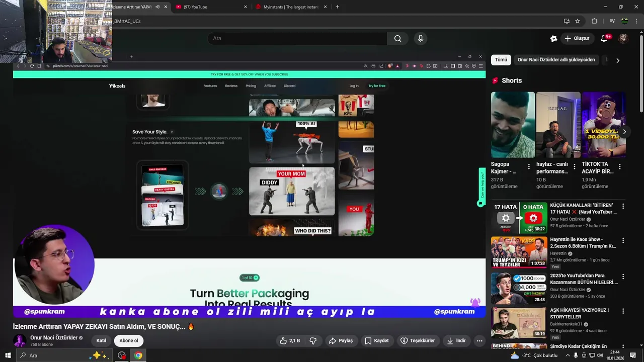Open options for the Sagopa Kajmer short
Screen dimensions: 644x362
click(x=528, y=166)
